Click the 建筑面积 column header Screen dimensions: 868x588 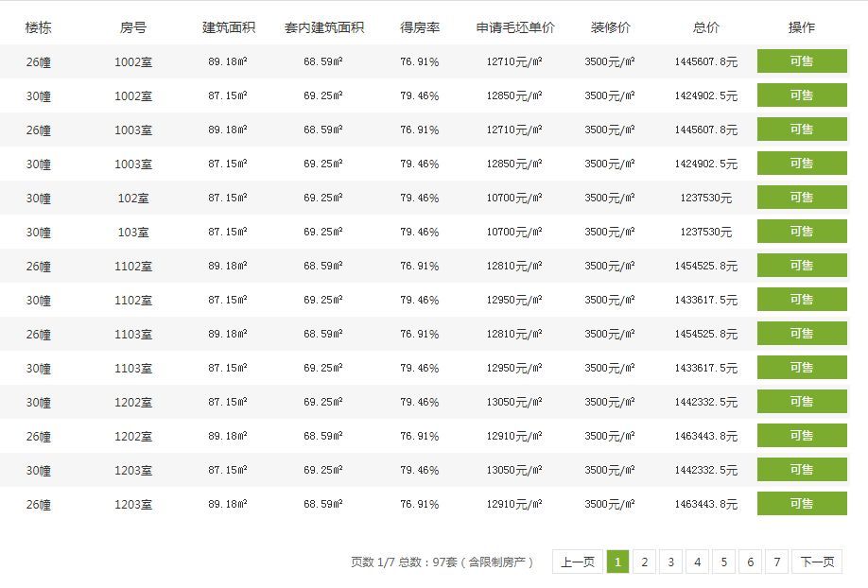coord(229,27)
